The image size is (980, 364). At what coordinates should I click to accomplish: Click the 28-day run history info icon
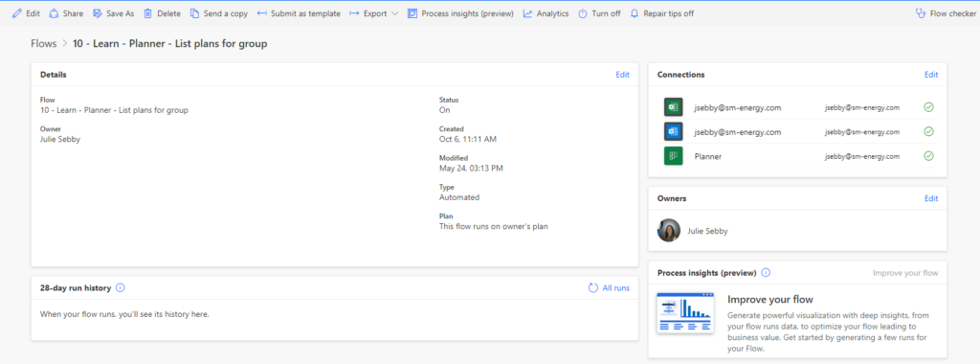(x=121, y=288)
